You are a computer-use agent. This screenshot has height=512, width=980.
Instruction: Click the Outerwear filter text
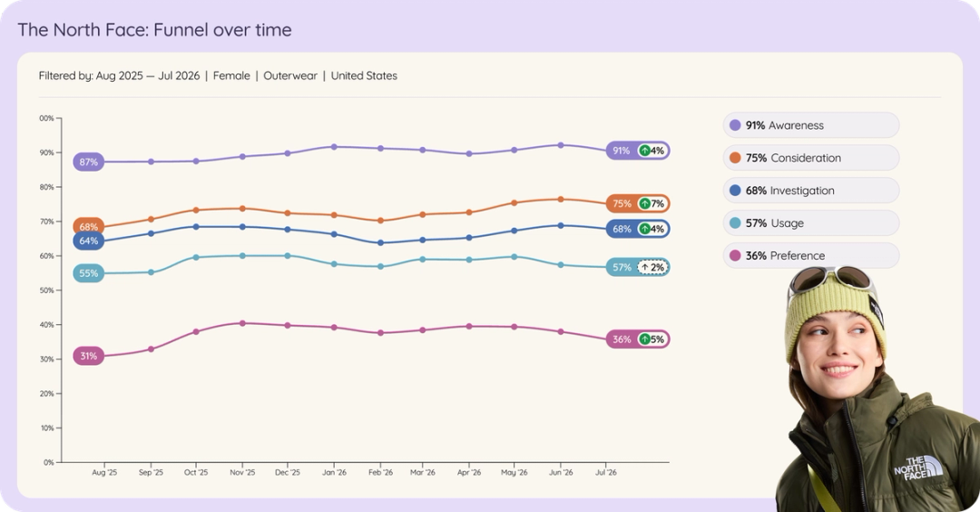[x=290, y=75]
